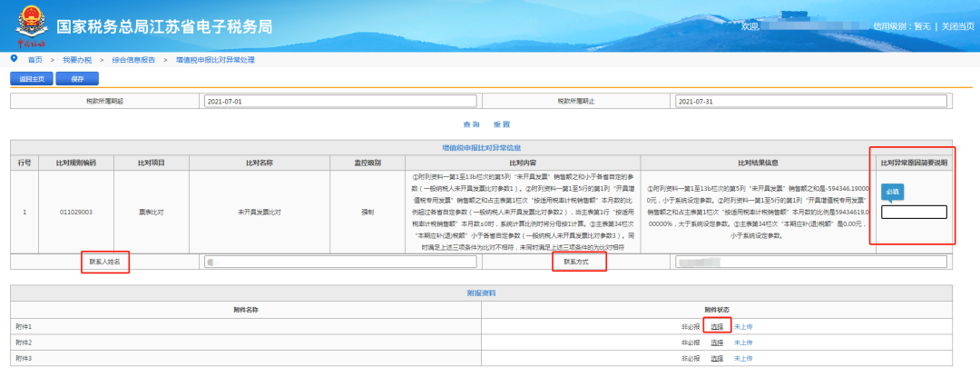This screenshot has width=980, height=377.
Task: Click 未上传 status for 附件1
Action: (743, 326)
